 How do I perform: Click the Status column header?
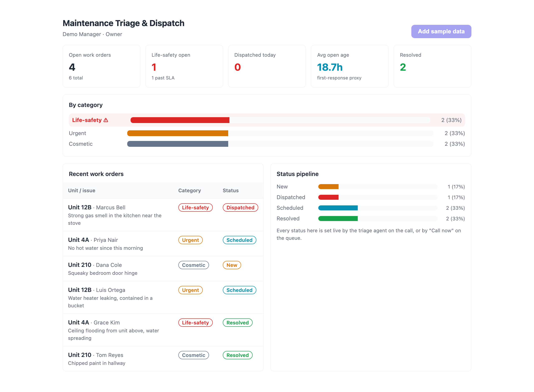click(x=231, y=190)
